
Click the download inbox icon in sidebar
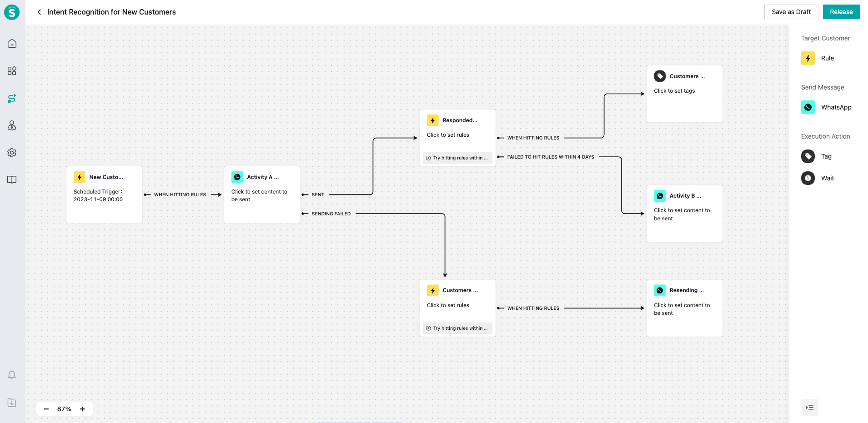point(12,403)
